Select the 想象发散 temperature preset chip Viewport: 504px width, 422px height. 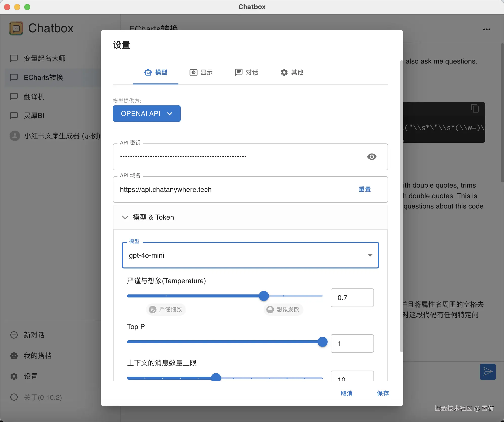coord(283,309)
